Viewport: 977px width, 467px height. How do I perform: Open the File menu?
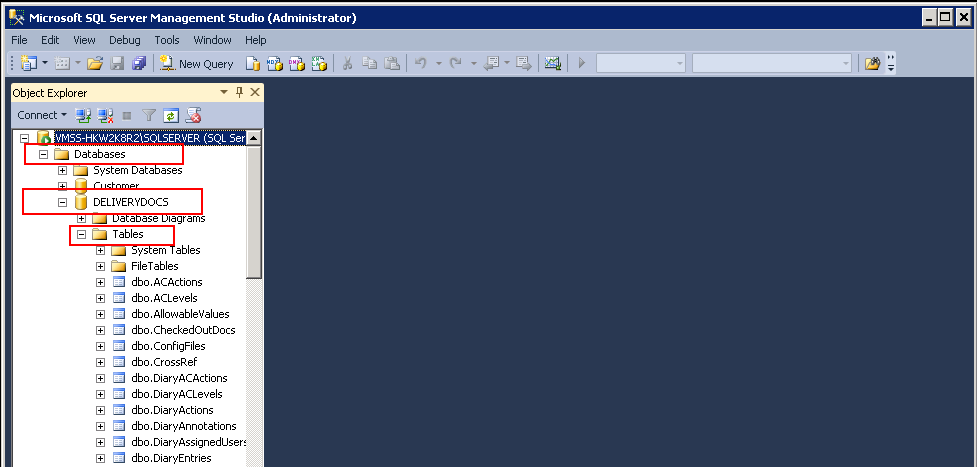(19, 40)
